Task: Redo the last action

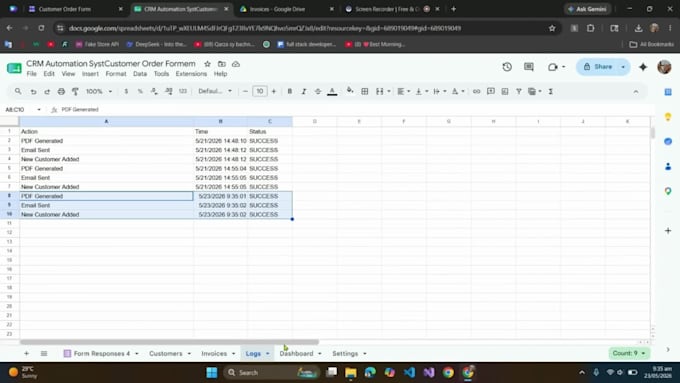Action: [x=47, y=92]
